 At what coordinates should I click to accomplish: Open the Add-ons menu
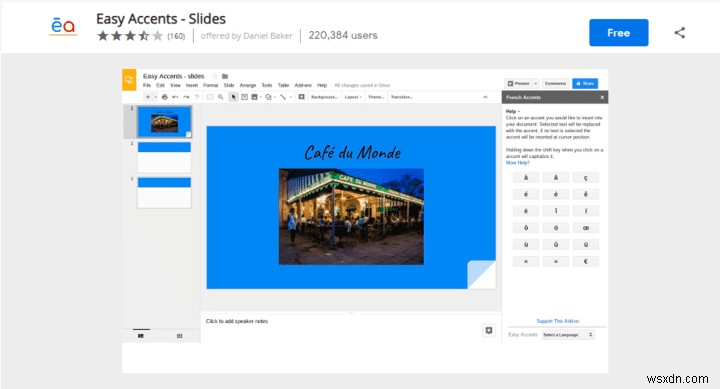click(x=303, y=85)
